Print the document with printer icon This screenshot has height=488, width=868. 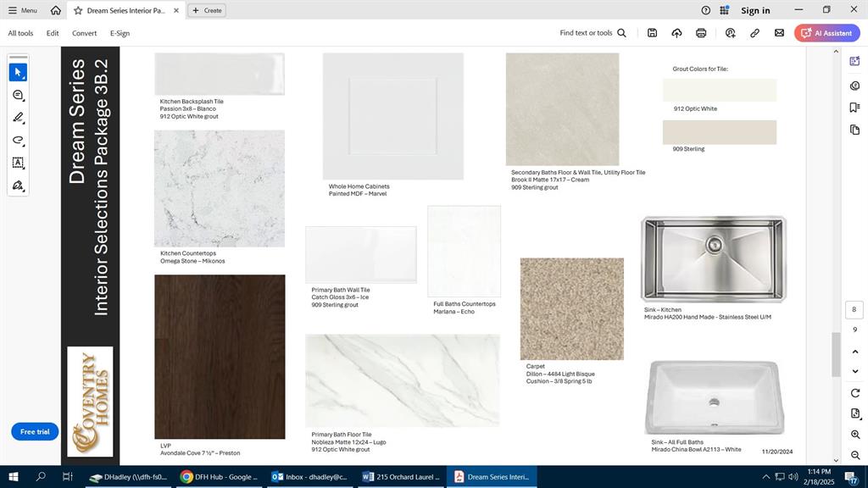click(x=701, y=33)
